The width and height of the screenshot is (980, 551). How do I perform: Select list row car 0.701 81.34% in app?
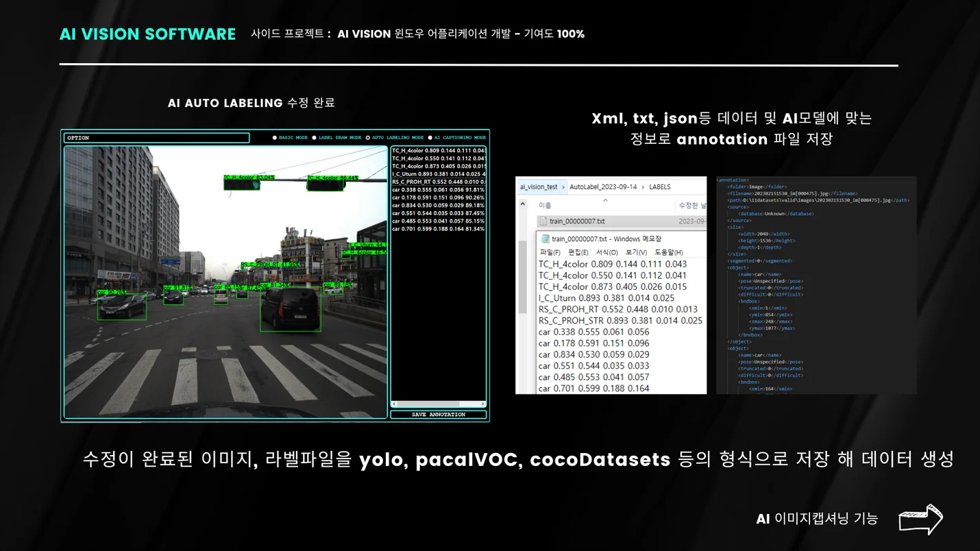point(439,229)
